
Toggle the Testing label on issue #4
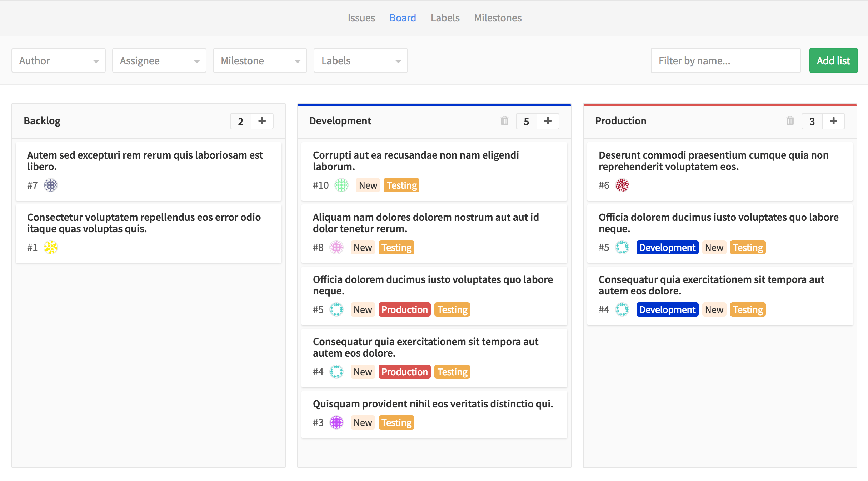pos(452,371)
